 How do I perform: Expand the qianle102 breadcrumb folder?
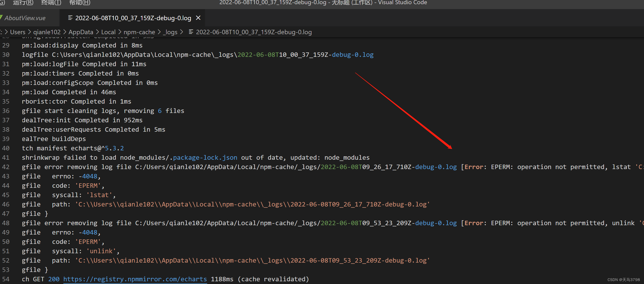[x=47, y=32]
